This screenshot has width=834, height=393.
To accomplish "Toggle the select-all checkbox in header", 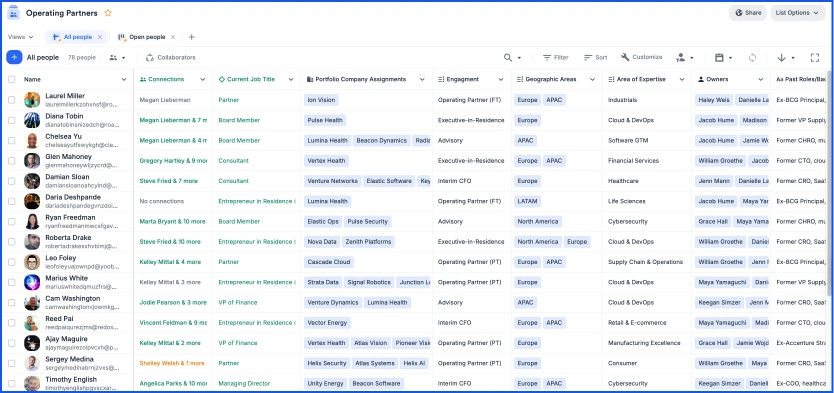I will 12,79.
